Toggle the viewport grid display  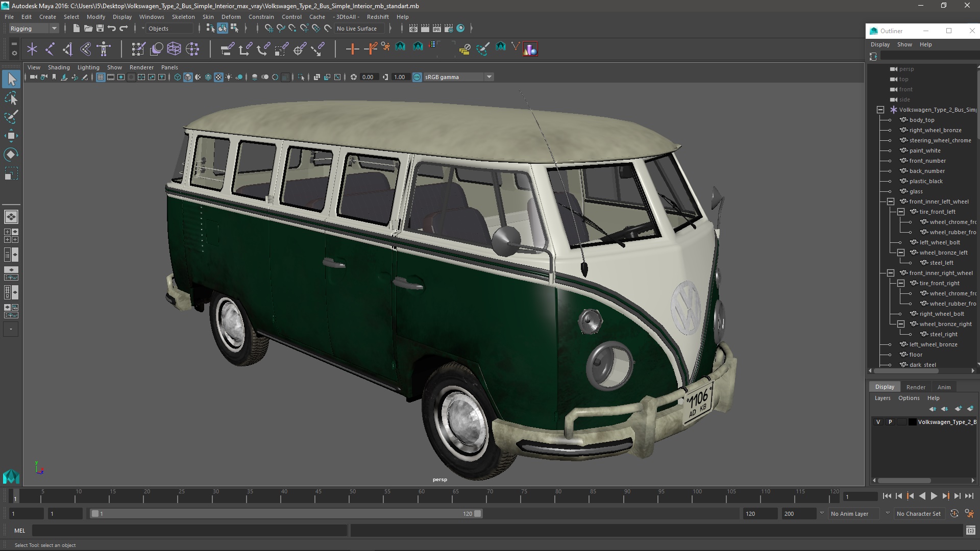pyautogui.click(x=101, y=77)
